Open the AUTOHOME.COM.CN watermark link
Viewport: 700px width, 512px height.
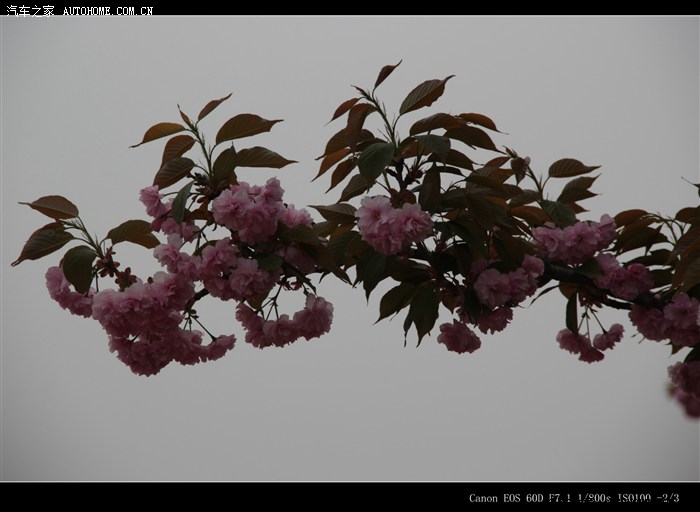108,11
